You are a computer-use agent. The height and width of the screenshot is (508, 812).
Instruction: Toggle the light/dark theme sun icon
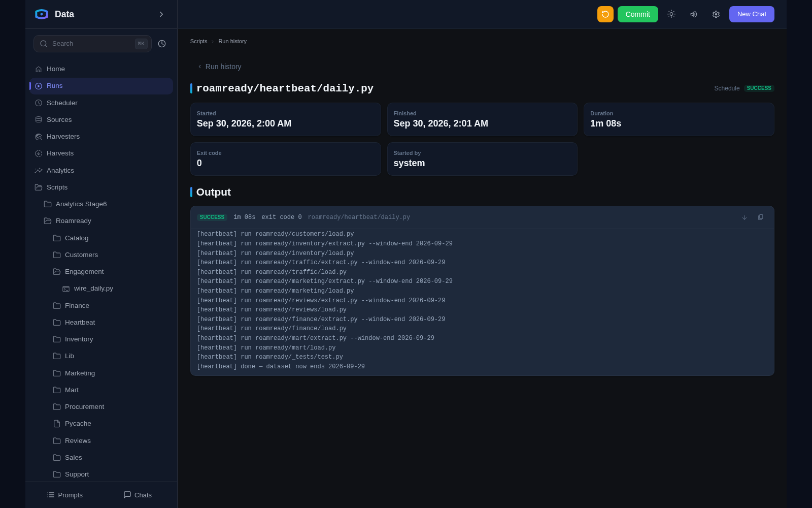point(671,14)
